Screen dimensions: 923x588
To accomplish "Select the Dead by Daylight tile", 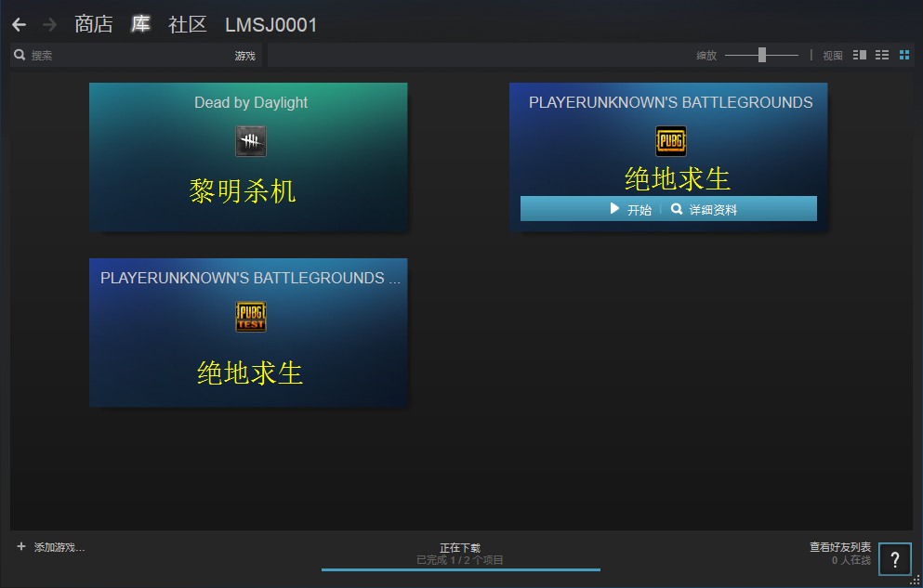I will 248,157.
